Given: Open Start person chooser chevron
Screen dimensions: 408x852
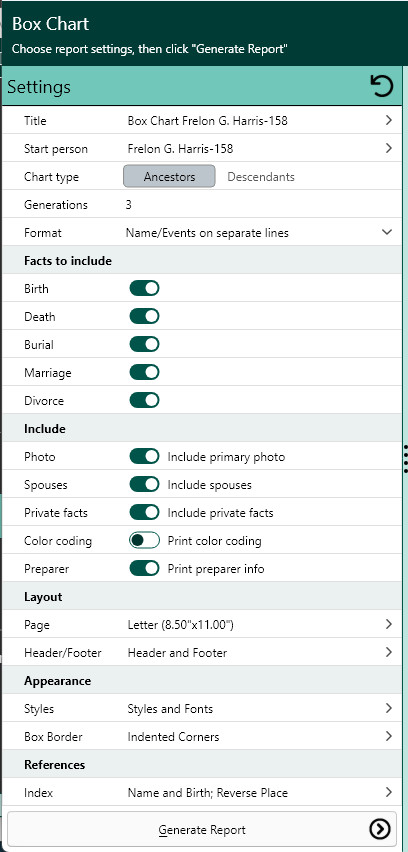Looking at the screenshot, I should (x=388, y=148).
